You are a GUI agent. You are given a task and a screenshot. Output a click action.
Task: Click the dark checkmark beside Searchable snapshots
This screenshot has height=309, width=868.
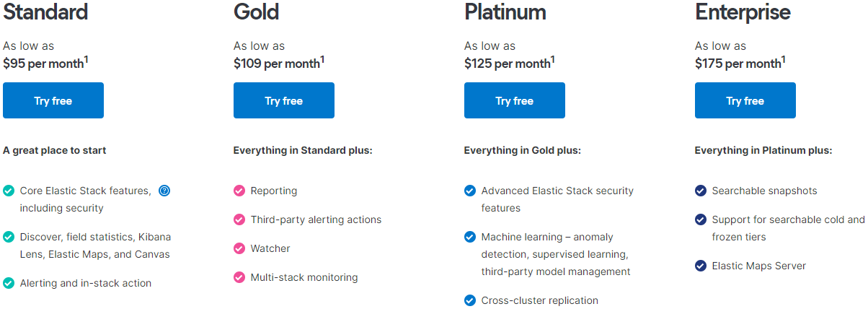tap(701, 191)
